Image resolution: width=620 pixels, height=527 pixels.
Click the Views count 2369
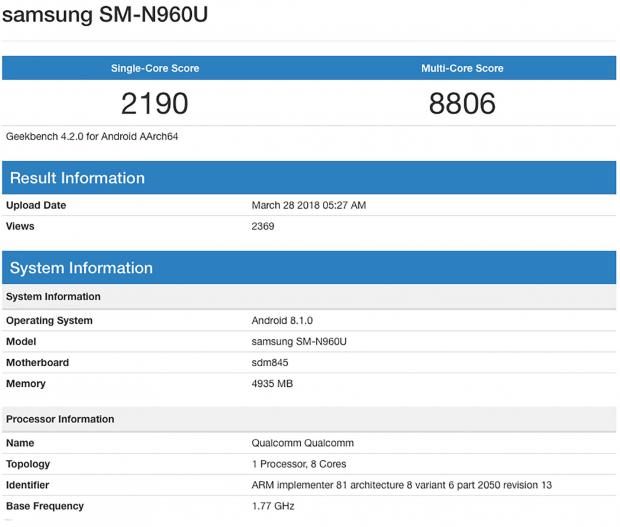point(263,226)
